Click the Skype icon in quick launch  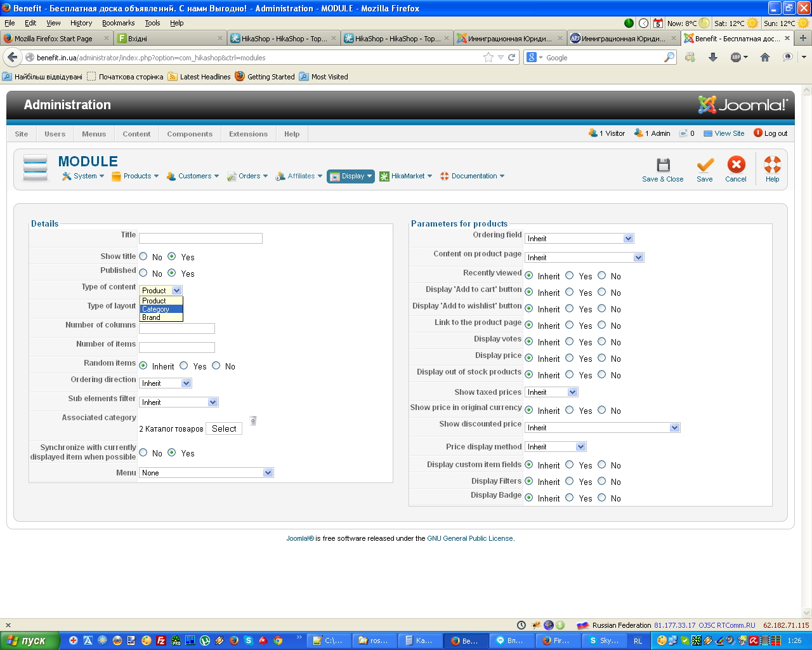249,640
